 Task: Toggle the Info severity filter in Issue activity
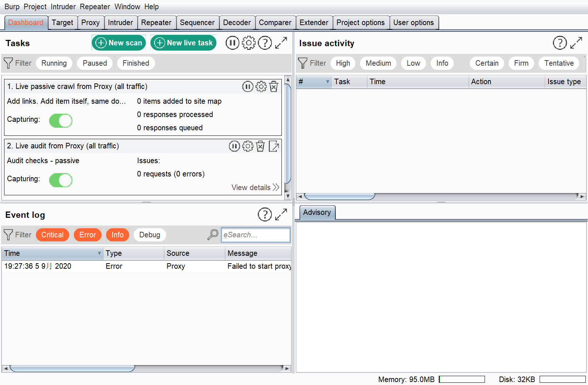pos(442,63)
